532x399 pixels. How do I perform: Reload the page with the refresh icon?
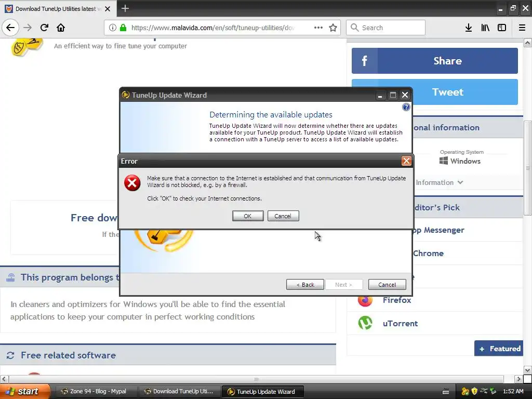[44, 28]
